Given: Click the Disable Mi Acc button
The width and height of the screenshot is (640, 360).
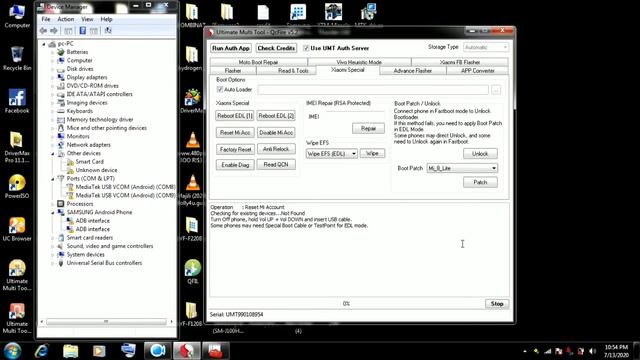Looking at the screenshot, I should click(276, 133).
